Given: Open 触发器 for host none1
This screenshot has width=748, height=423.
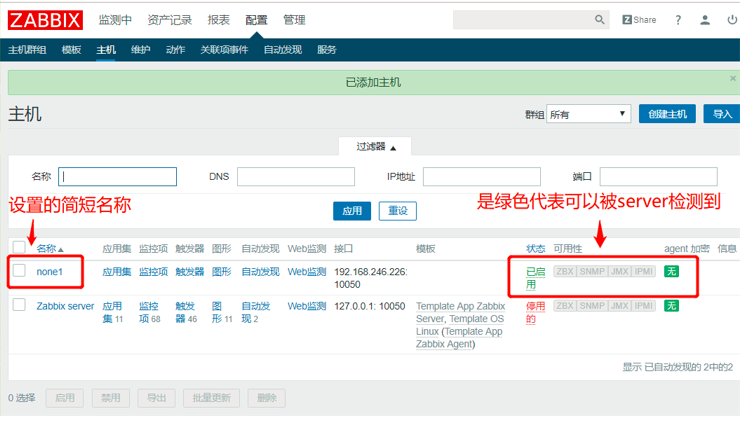Looking at the screenshot, I should [x=189, y=271].
